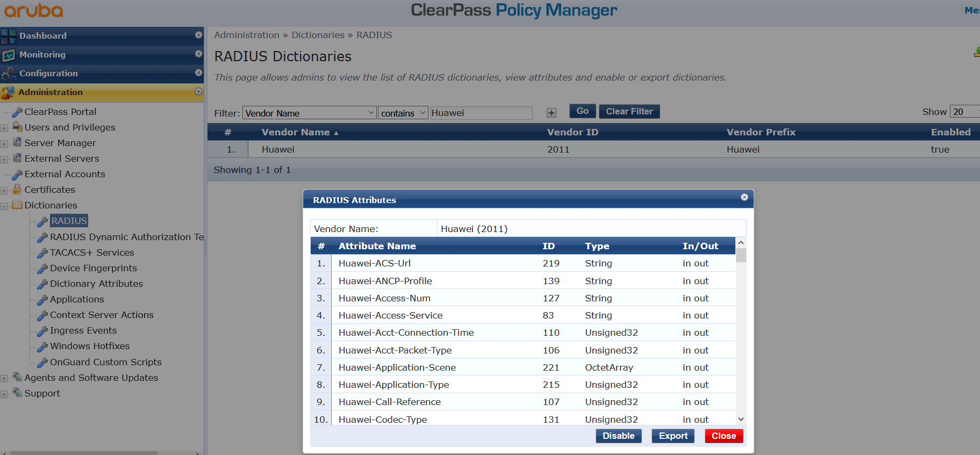Click the Dictionaries book icon
The width and height of the screenshot is (980, 455).
pos(17,205)
